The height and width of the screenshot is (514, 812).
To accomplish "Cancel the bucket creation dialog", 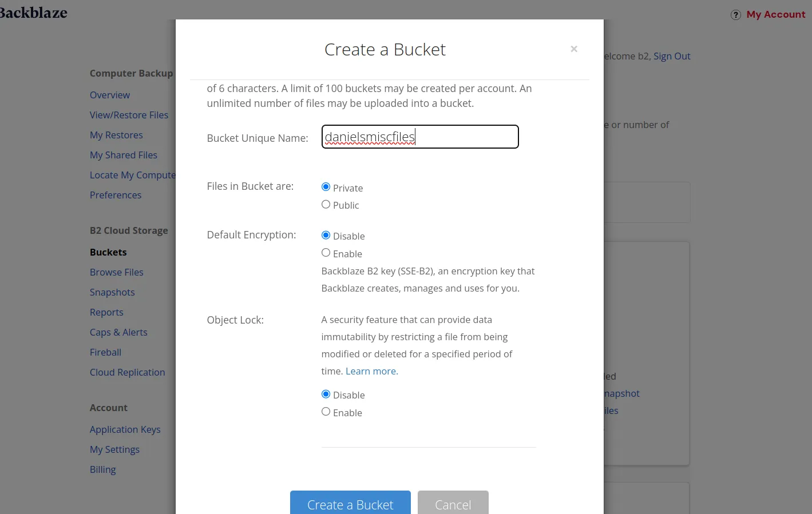I will (x=453, y=503).
